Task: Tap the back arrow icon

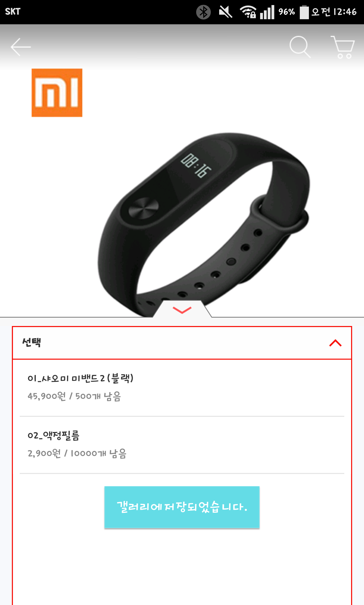Action: click(21, 47)
